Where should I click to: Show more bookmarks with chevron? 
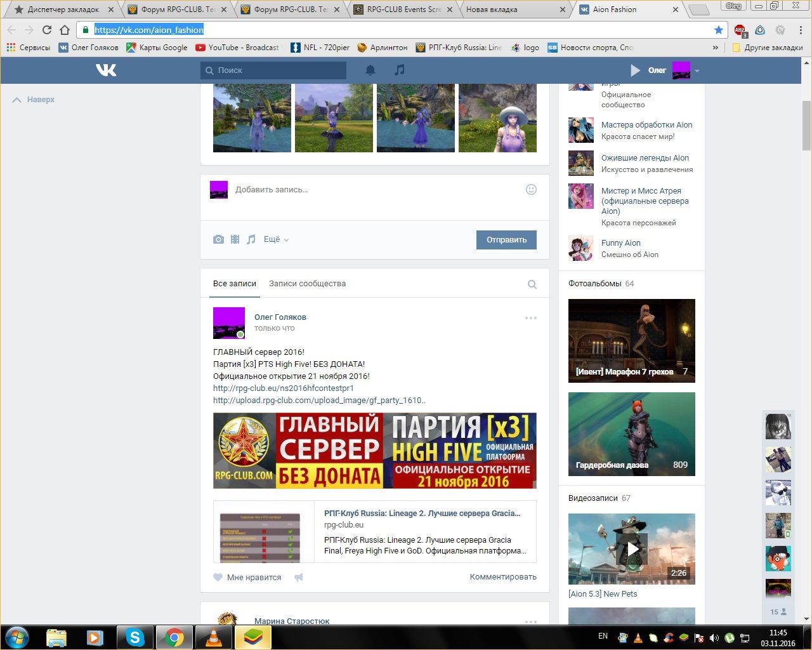(x=716, y=48)
